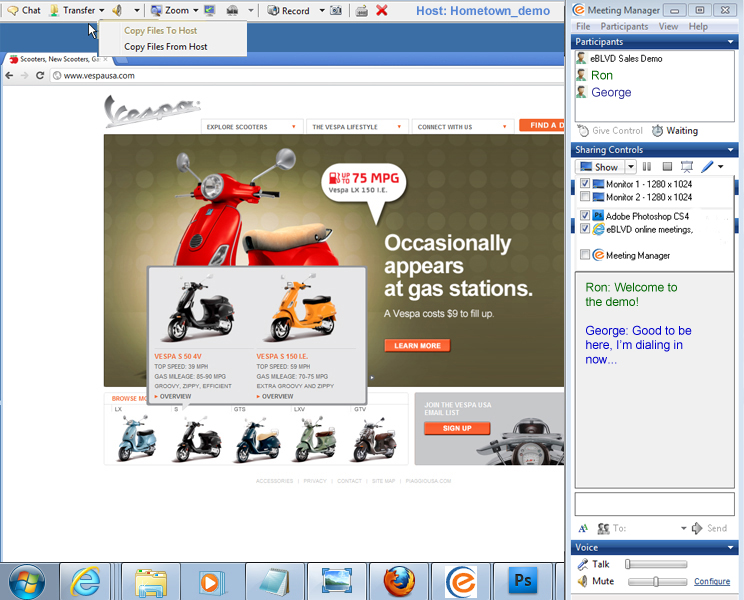Open the chat To: recipient dropdown

tap(683, 528)
